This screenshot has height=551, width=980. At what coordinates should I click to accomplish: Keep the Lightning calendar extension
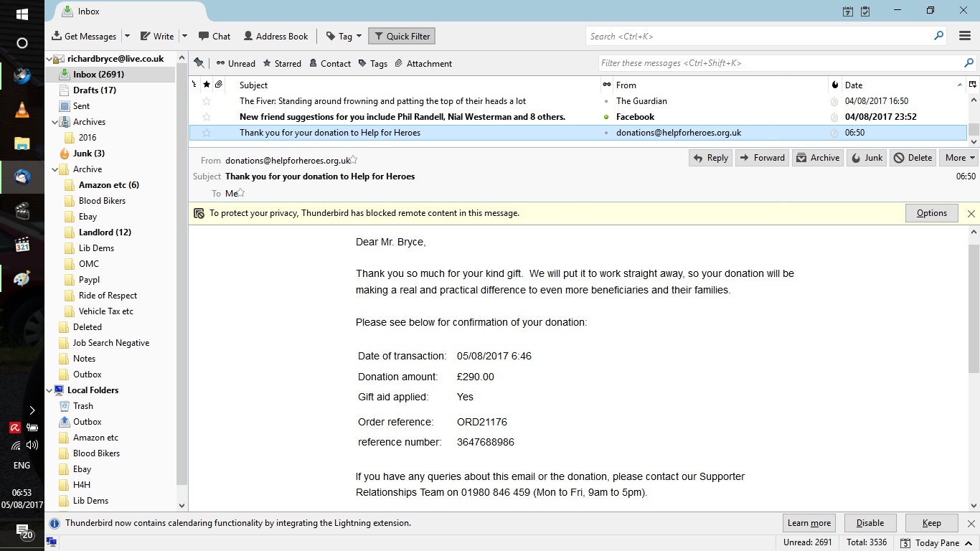pos(932,523)
